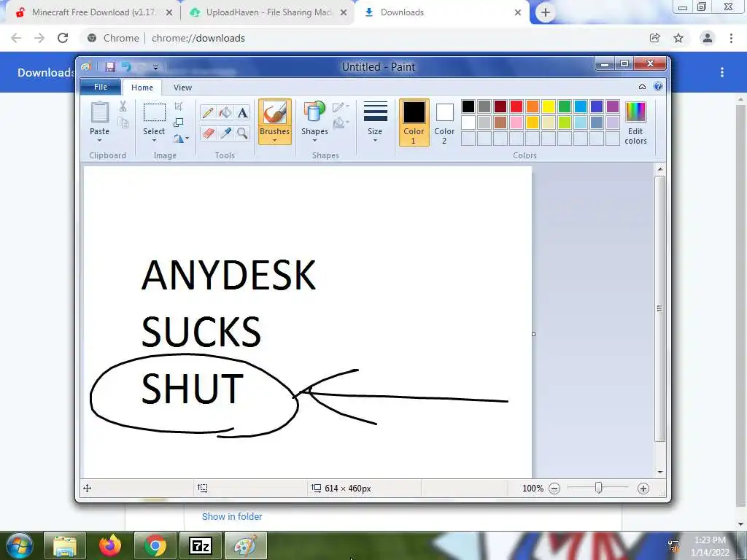Switch to the UploadHaven browser tab

coord(268,12)
